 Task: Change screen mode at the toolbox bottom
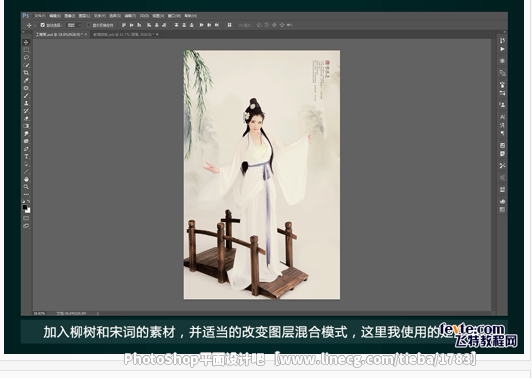26,226
